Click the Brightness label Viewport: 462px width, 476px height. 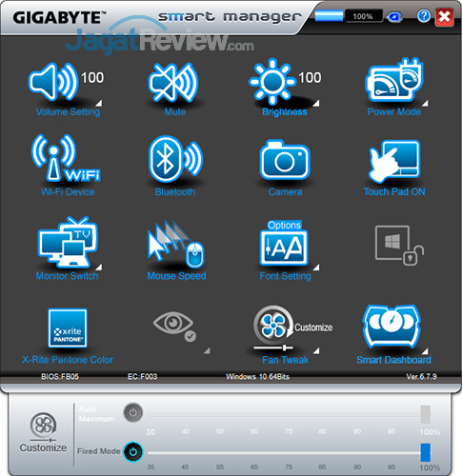[x=285, y=112]
